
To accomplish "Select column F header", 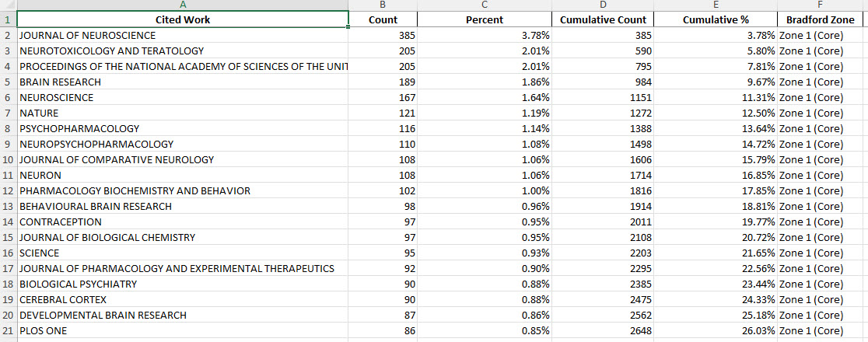I will [820, 5].
